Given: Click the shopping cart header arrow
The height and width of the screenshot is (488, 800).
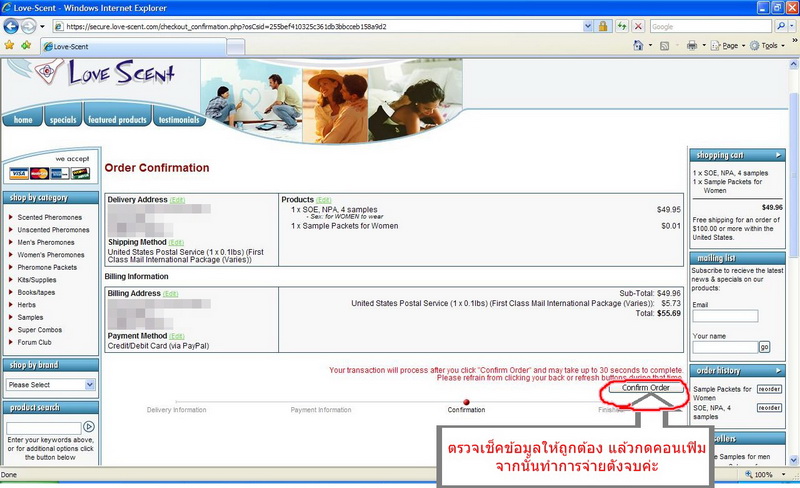Looking at the screenshot, I should pos(779,155).
